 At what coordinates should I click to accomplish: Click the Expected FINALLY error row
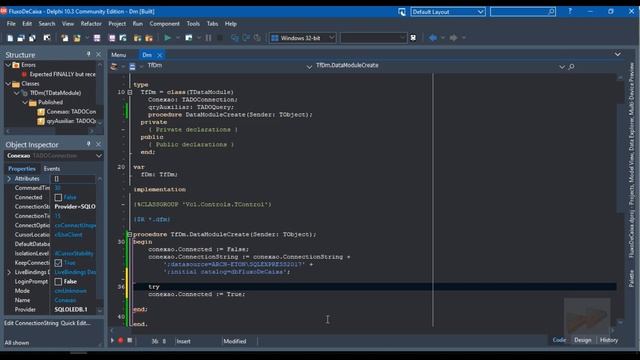[x=62, y=74]
